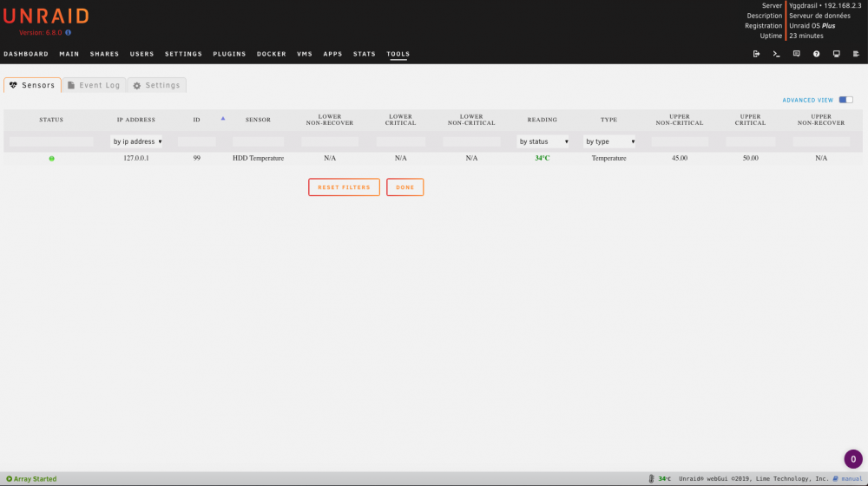868x486 pixels.
Task: Open the VMs menu
Action: click(x=305, y=55)
